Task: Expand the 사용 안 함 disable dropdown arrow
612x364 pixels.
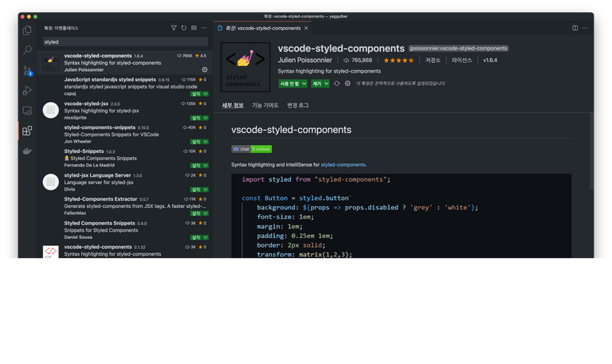Action: pos(304,84)
